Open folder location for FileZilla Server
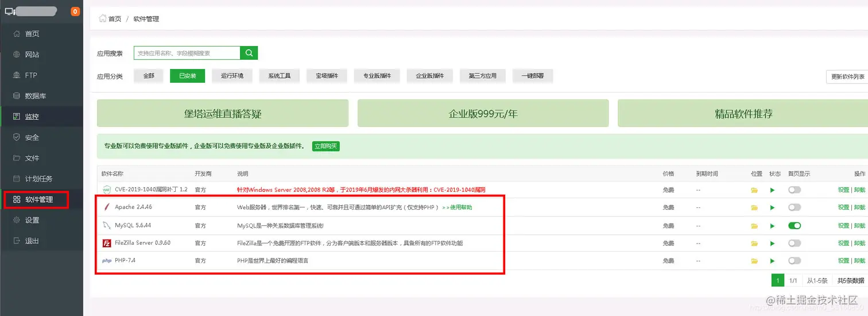Screen dimensions: 868x316 (754, 244)
